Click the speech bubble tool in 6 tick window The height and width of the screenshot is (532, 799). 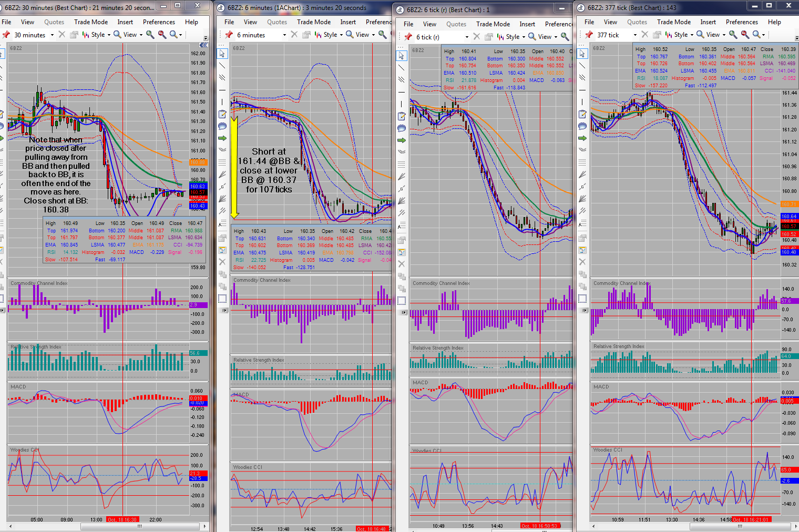[x=402, y=128]
